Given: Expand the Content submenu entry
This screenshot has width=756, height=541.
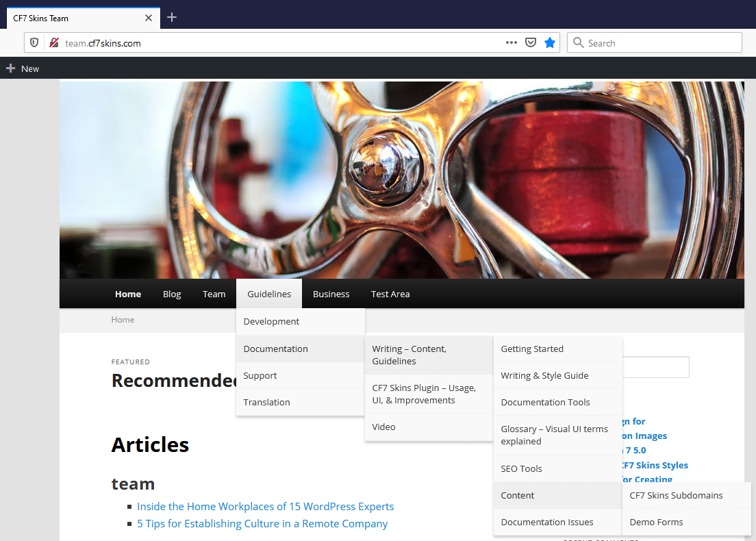Looking at the screenshot, I should tap(518, 495).
